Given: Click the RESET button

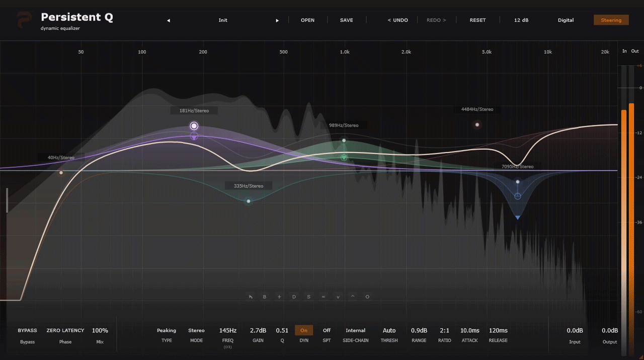Looking at the screenshot, I should coord(477,20).
